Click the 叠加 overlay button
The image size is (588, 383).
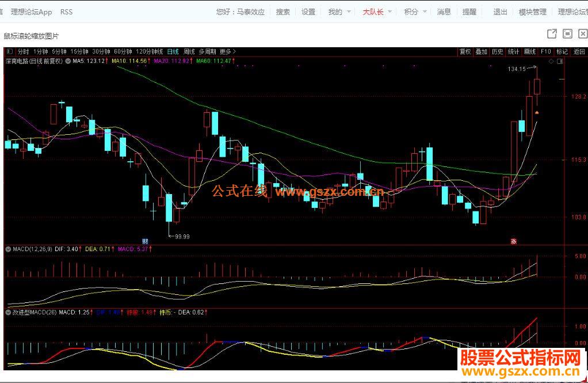pos(481,51)
